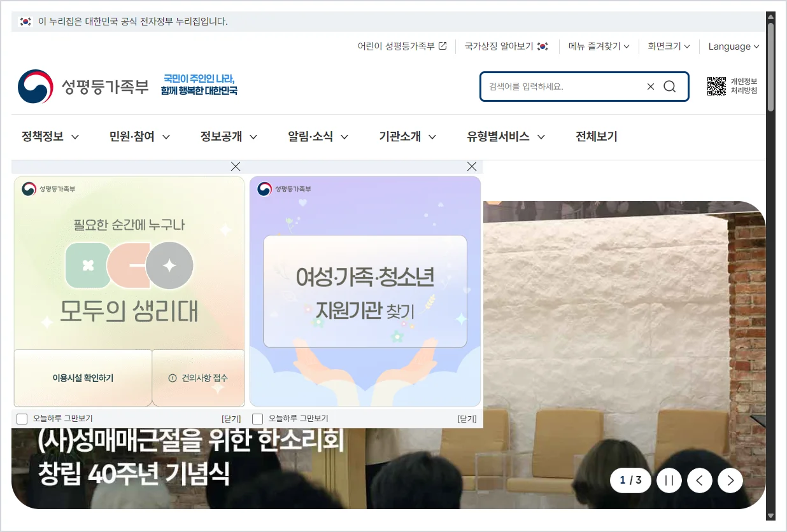The height and width of the screenshot is (532, 787).
Task: Click the search magnifier icon
Action: coord(669,87)
